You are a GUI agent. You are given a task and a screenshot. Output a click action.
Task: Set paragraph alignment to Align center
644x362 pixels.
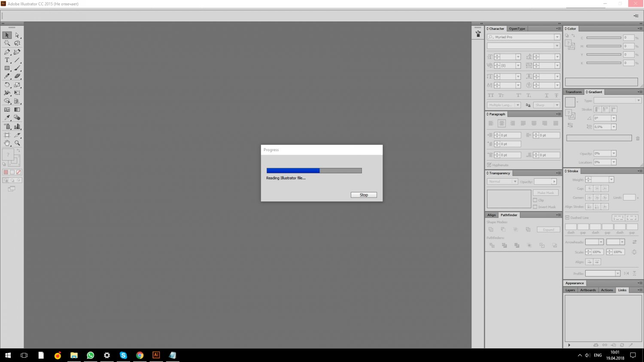click(x=501, y=123)
